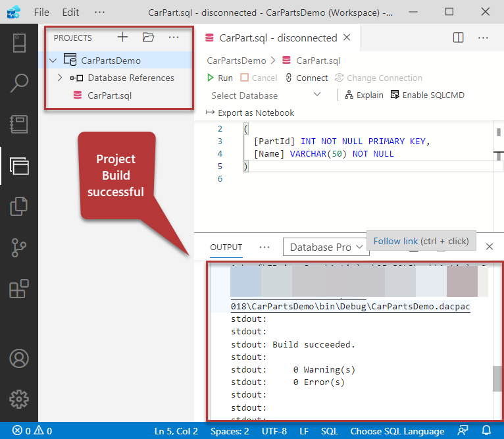Enable SQLCMD mode
The image size is (504, 439).
428,95
